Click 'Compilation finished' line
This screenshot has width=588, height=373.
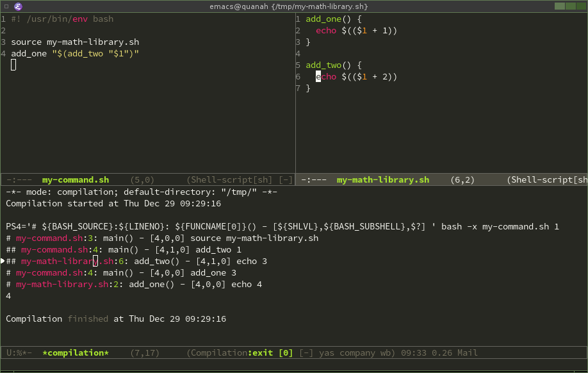coord(116,319)
